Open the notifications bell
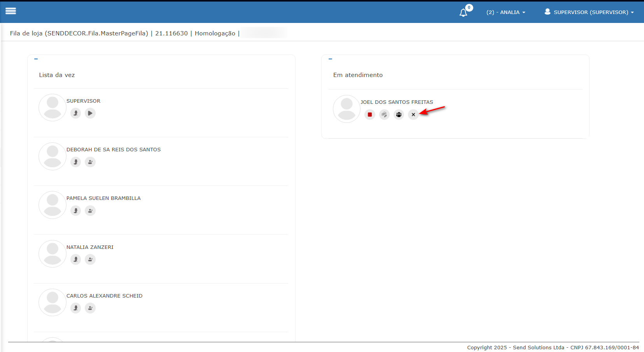 click(463, 12)
